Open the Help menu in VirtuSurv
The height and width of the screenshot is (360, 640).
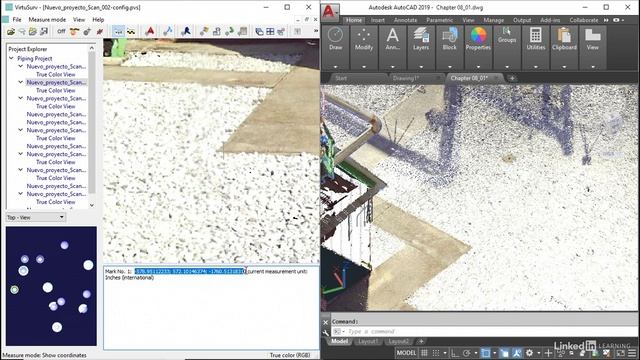tap(98, 20)
